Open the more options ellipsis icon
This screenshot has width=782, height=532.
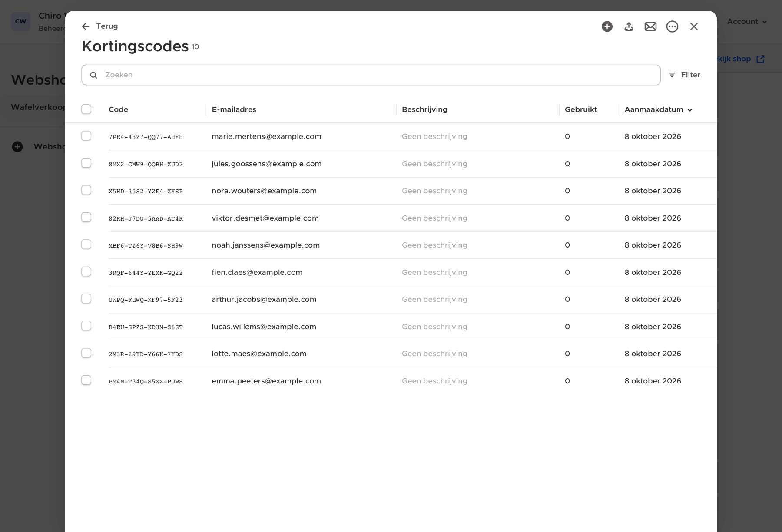coord(672,26)
